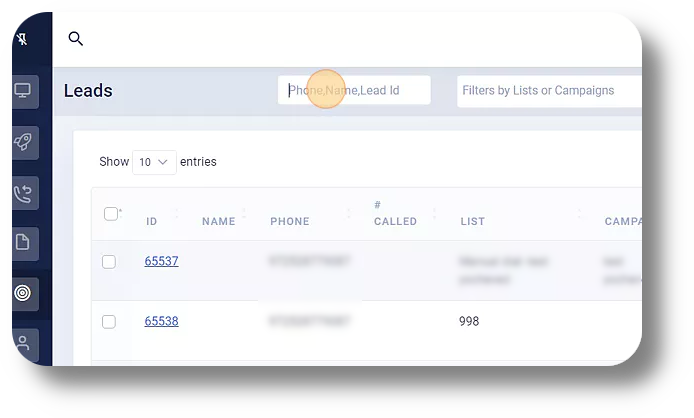Screen dimensions: 694x418
Task: Focus the Phone,Name,Lead Id search field
Action: [x=354, y=90]
